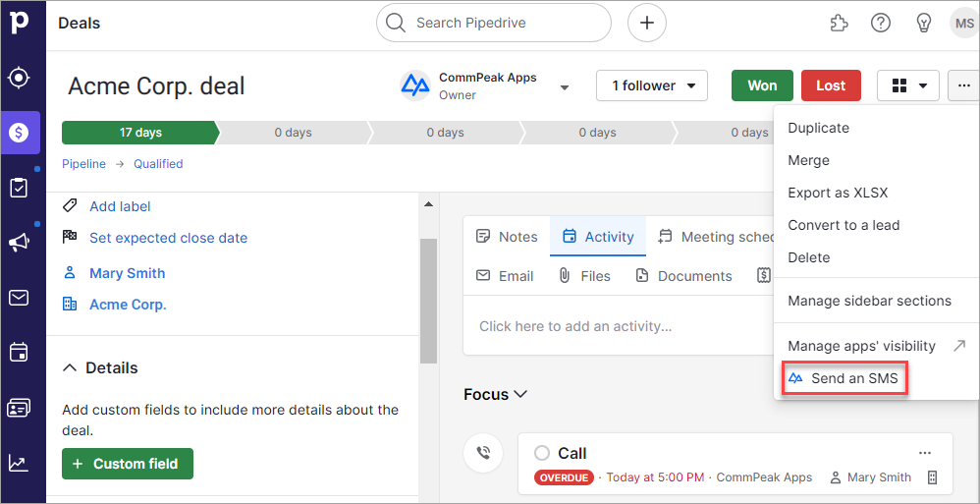The image size is (980, 504).
Task: Open the Acme Corp. organization link
Action: [128, 306]
